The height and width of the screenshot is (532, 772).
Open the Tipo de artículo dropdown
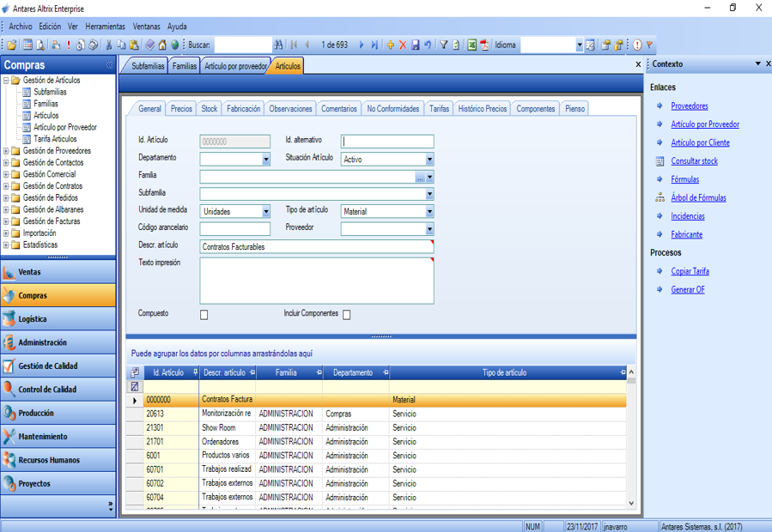(x=429, y=212)
